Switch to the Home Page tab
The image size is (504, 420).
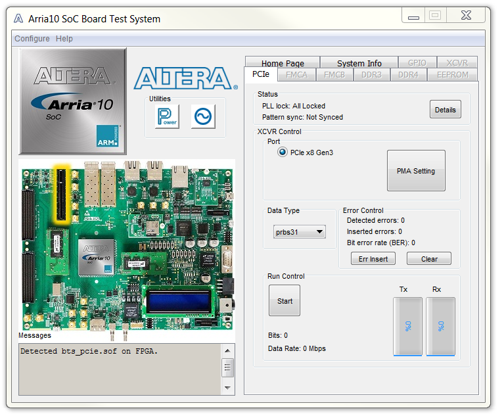pos(283,63)
